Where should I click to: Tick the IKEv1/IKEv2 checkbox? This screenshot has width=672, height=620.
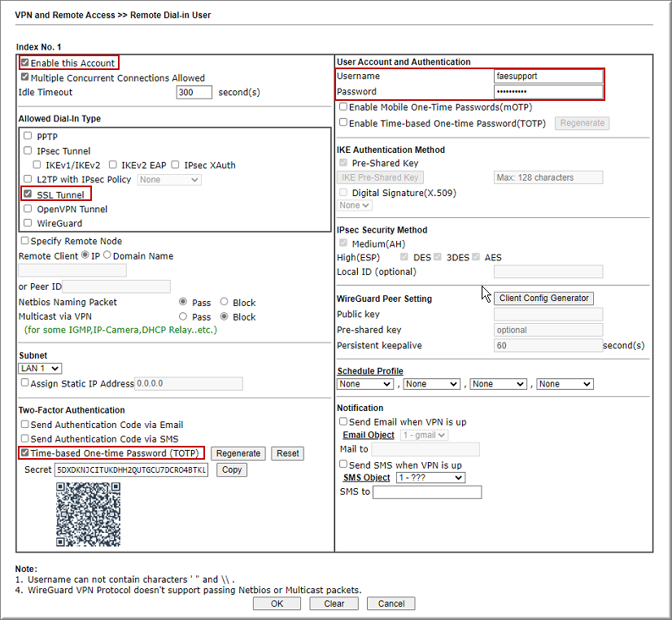coord(37,164)
